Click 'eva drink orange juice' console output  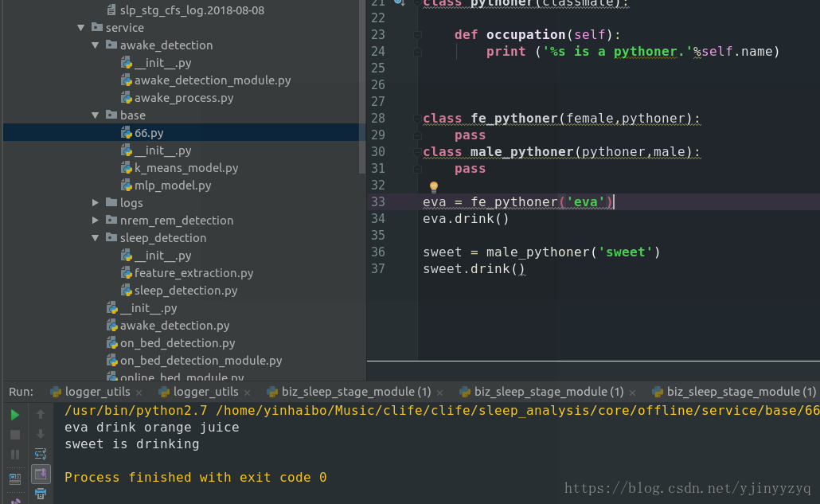151,428
